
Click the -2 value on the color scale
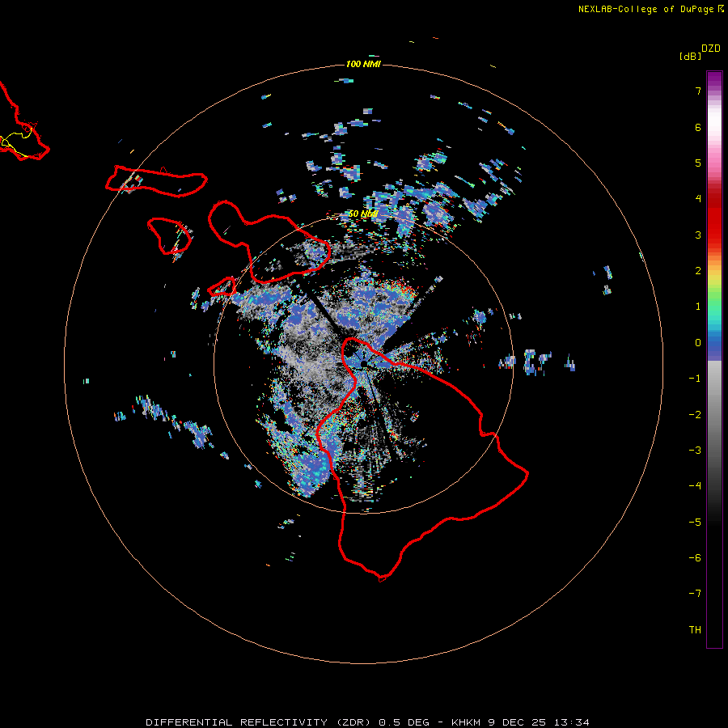(x=695, y=415)
